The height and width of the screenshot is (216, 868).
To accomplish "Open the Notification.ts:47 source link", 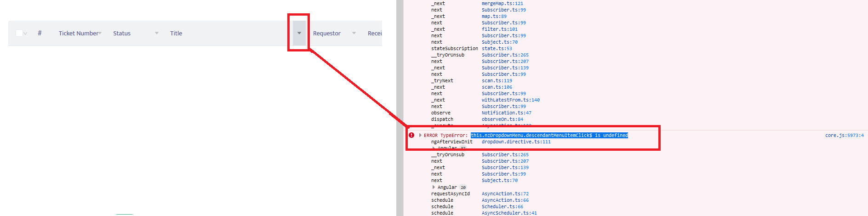I will 506,113.
